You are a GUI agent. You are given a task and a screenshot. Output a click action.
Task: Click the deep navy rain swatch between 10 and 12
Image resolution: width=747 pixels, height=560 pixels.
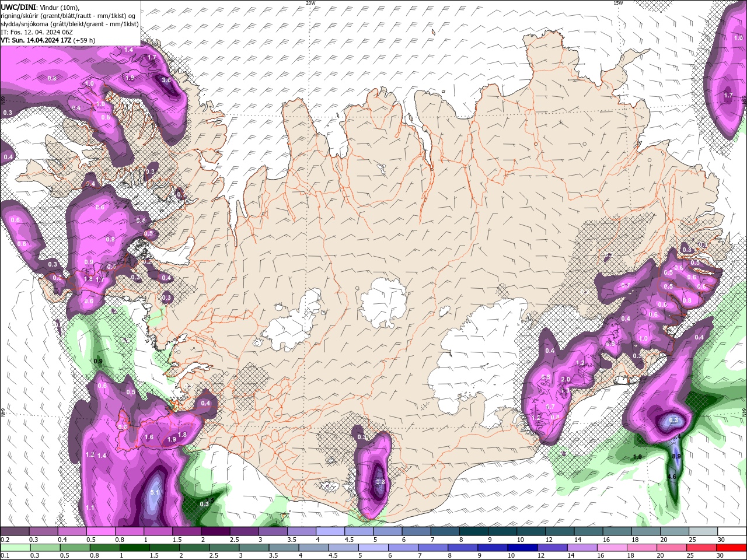click(522, 547)
